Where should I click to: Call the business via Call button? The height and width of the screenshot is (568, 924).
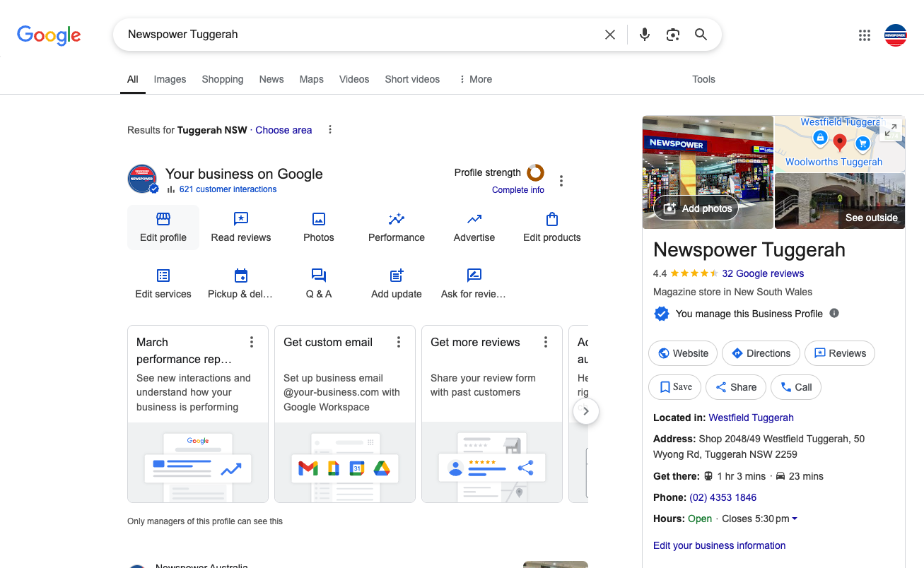pos(796,387)
